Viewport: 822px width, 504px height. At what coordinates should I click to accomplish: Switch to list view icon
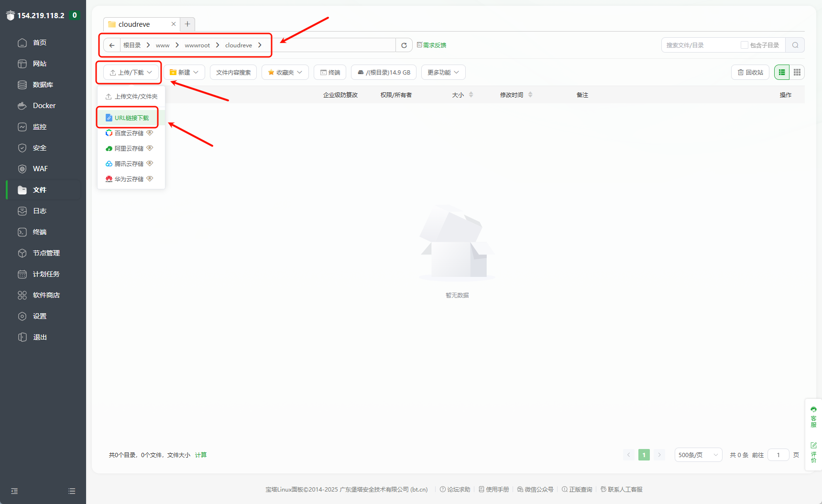(782, 72)
